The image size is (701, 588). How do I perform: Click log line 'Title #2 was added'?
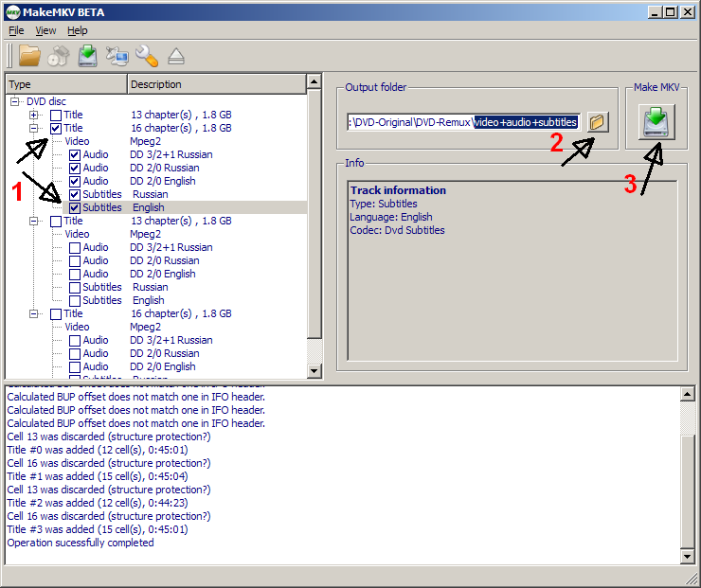(x=98, y=503)
